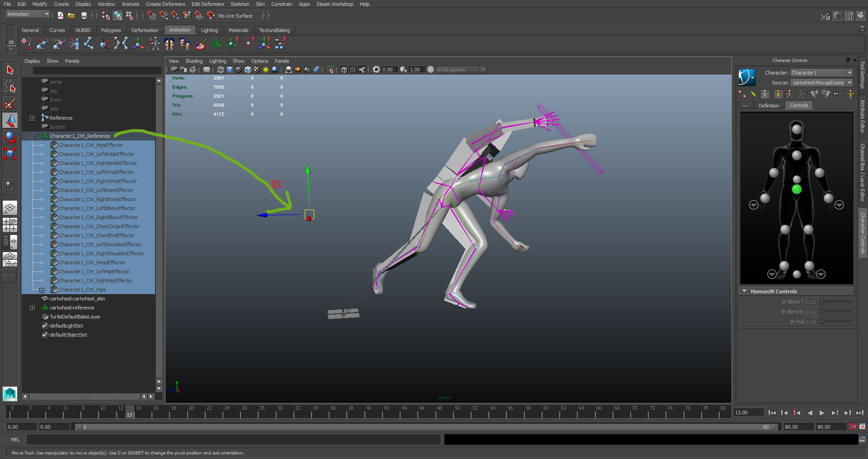Open the sRGB gamma dropdown in viewport toolbar

tap(483, 70)
